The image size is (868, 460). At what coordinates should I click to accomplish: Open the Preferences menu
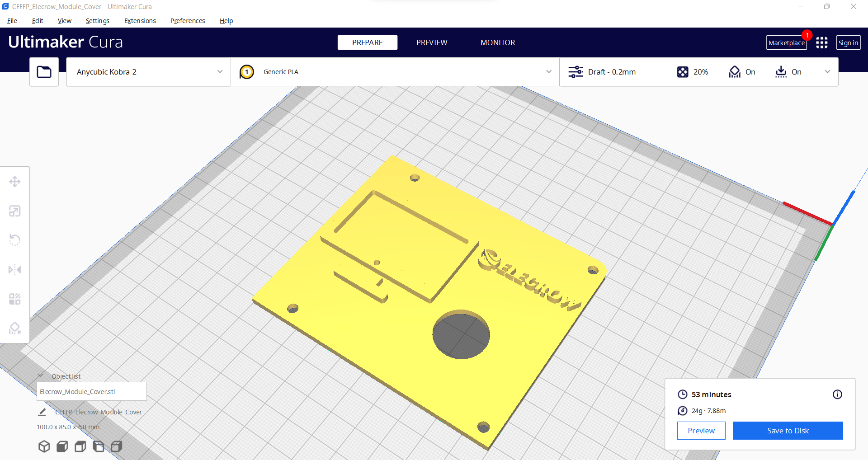point(188,21)
